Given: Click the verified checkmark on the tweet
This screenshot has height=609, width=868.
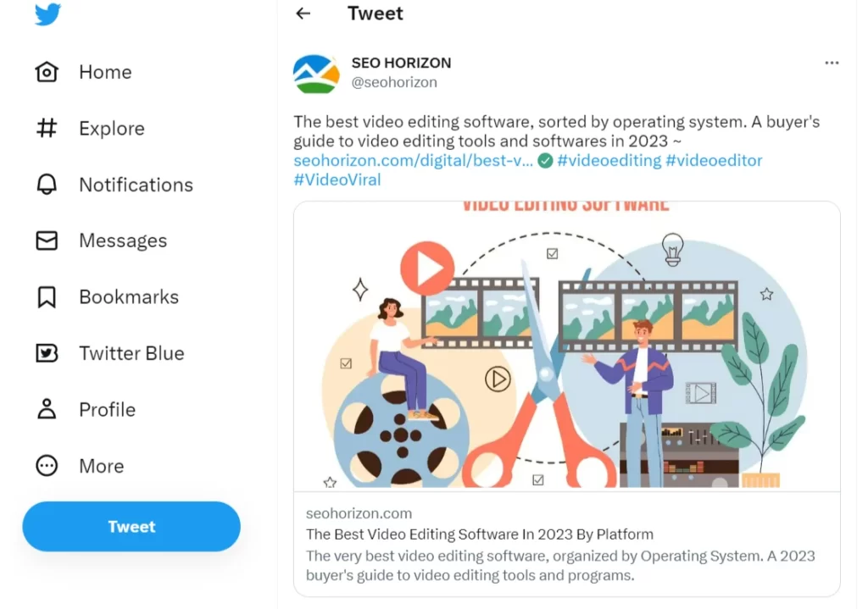Looking at the screenshot, I should point(546,158).
